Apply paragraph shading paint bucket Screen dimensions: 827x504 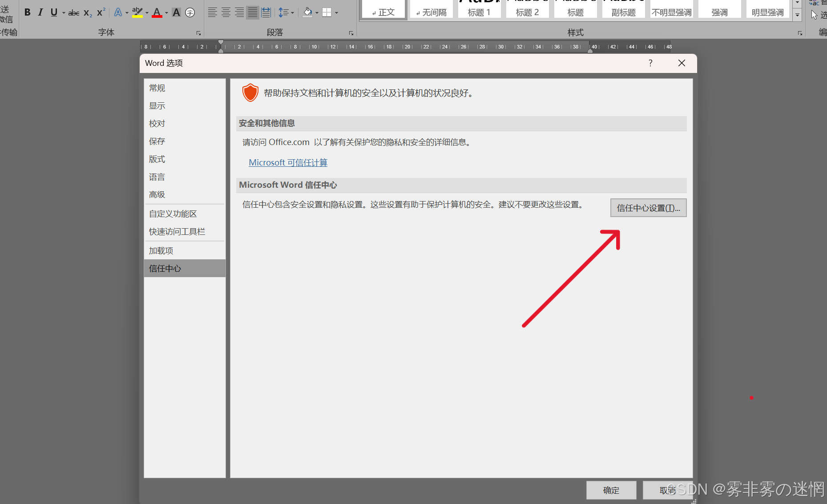click(x=307, y=12)
